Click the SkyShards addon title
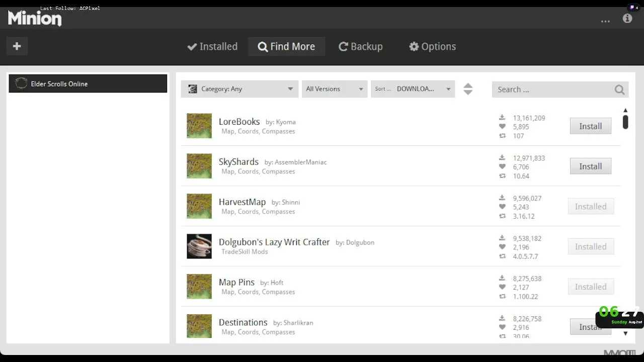Screen dimensions: 644x362 point(238,162)
